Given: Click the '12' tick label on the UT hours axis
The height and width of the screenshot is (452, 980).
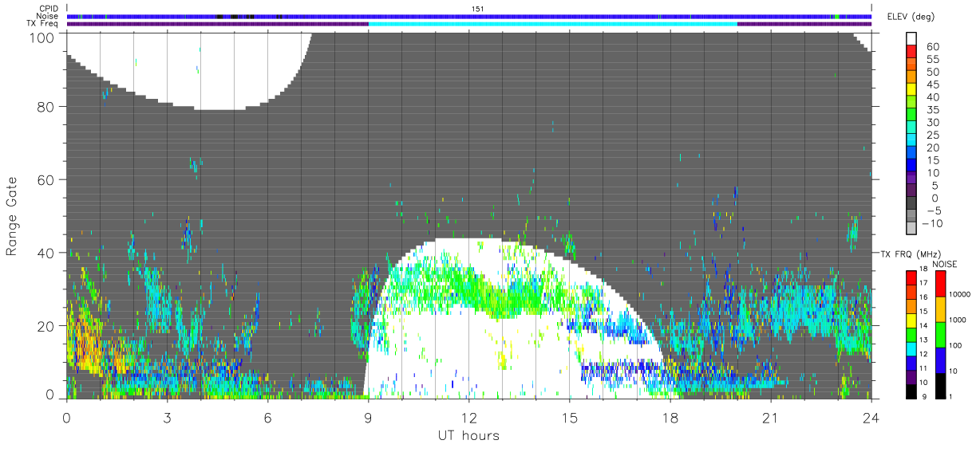Looking at the screenshot, I should pyautogui.click(x=469, y=418).
